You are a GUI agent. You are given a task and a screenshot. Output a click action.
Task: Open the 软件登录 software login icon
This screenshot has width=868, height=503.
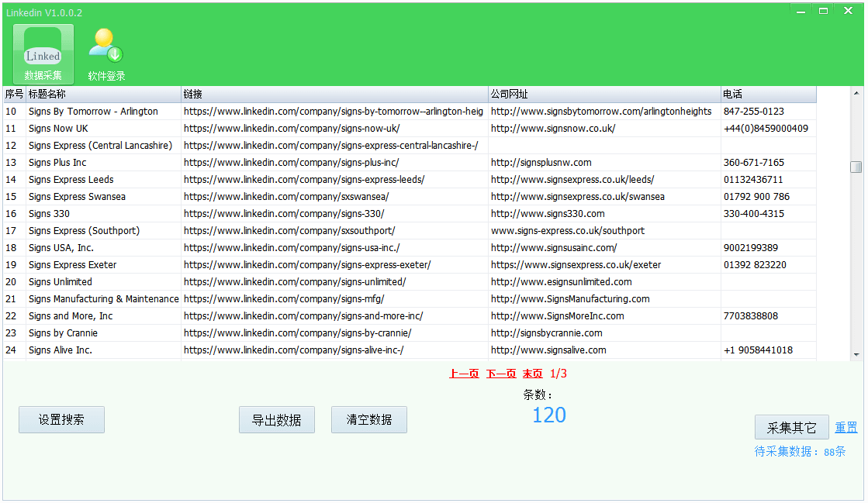(x=106, y=54)
